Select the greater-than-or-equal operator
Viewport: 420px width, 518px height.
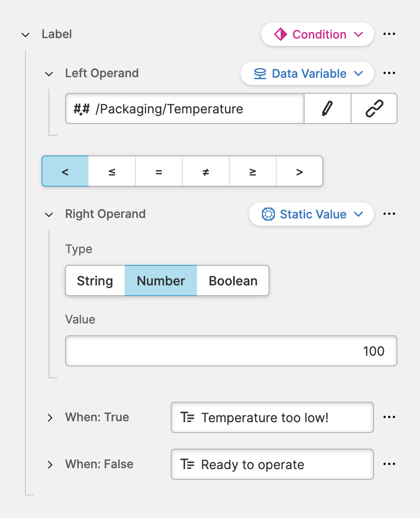[253, 172]
